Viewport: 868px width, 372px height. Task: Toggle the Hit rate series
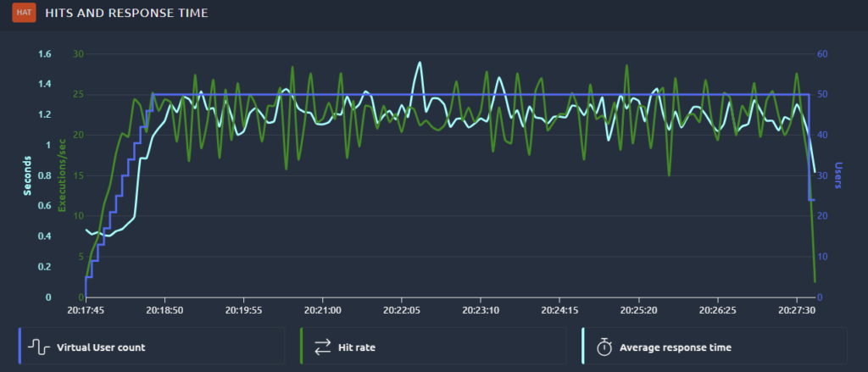pos(433,346)
